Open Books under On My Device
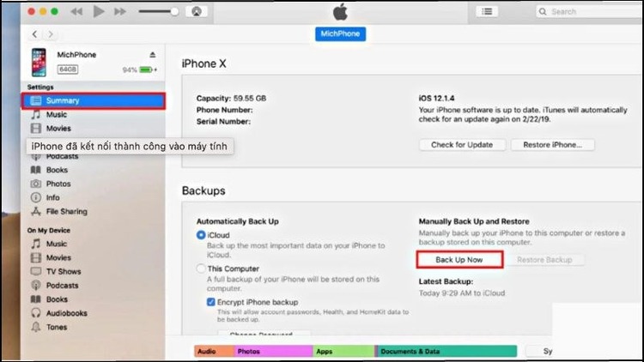The width and height of the screenshot is (644, 362). [57, 299]
